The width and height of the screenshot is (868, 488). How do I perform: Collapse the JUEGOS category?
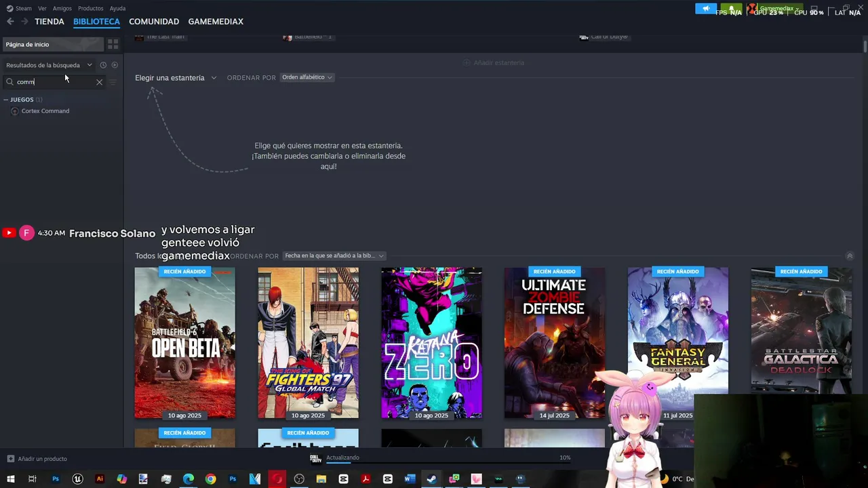click(x=6, y=100)
